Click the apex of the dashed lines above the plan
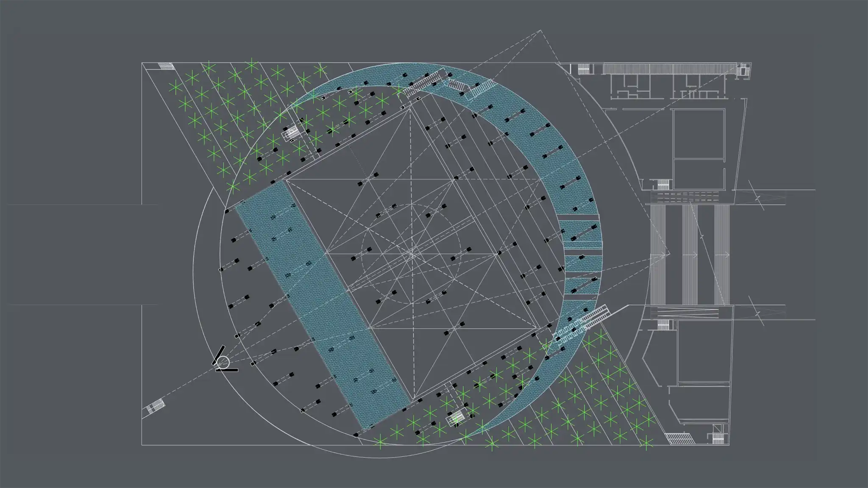 coord(540,30)
